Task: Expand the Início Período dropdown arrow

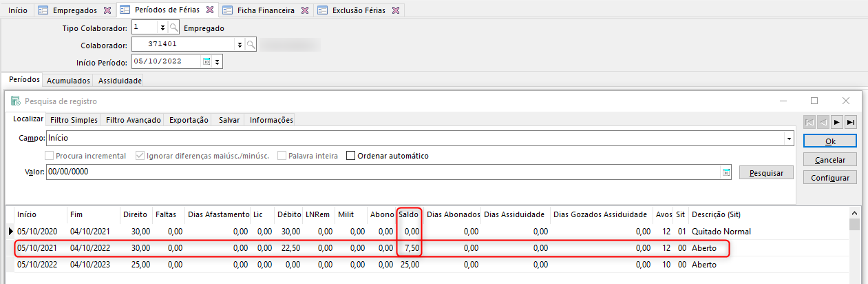Action: pyautogui.click(x=217, y=61)
